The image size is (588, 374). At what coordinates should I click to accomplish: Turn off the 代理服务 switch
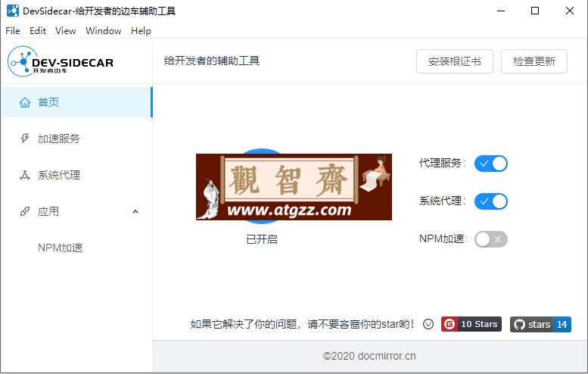point(490,164)
